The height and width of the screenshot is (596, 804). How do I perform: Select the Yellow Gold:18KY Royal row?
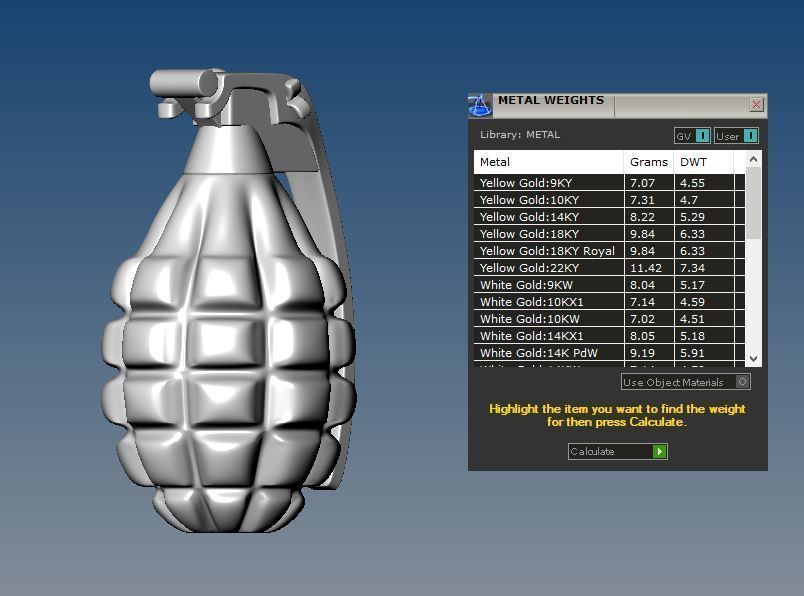tap(609, 250)
